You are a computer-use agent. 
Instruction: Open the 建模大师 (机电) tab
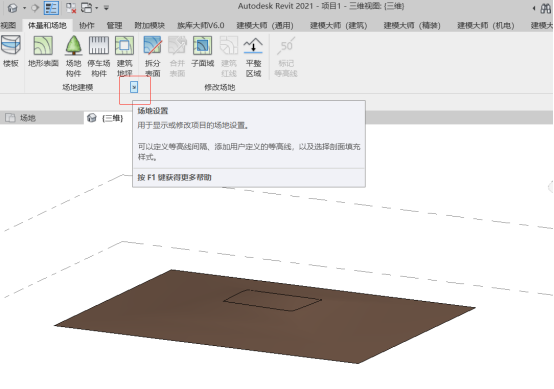click(x=485, y=25)
